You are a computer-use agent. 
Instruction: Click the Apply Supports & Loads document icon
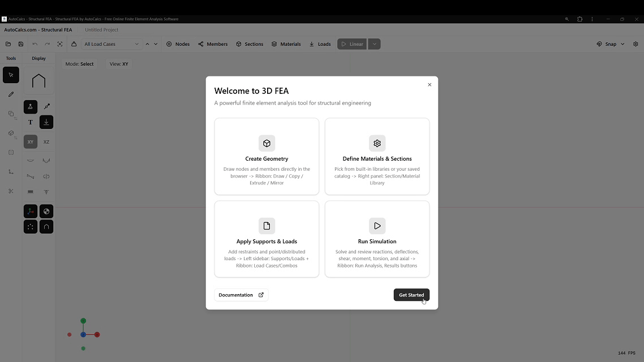[267, 226]
